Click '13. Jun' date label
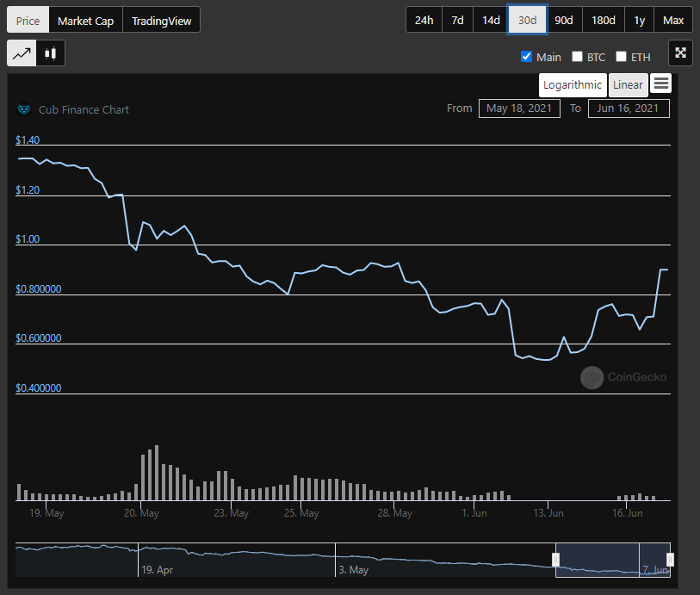Screen dimensions: 700x595 tap(548, 513)
